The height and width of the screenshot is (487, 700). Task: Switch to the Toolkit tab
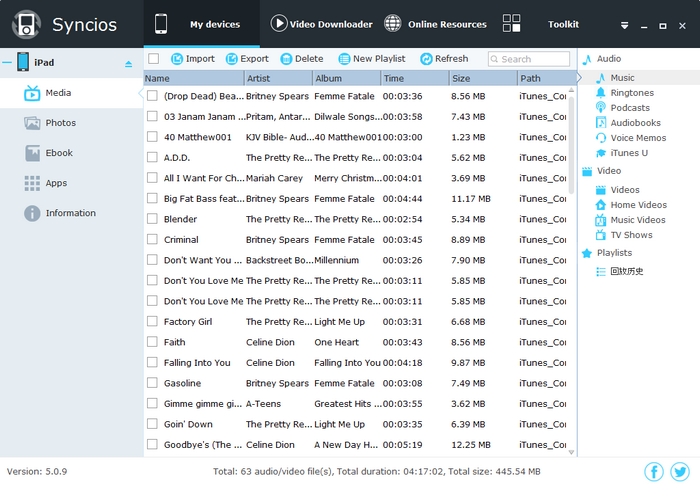(541, 24)
